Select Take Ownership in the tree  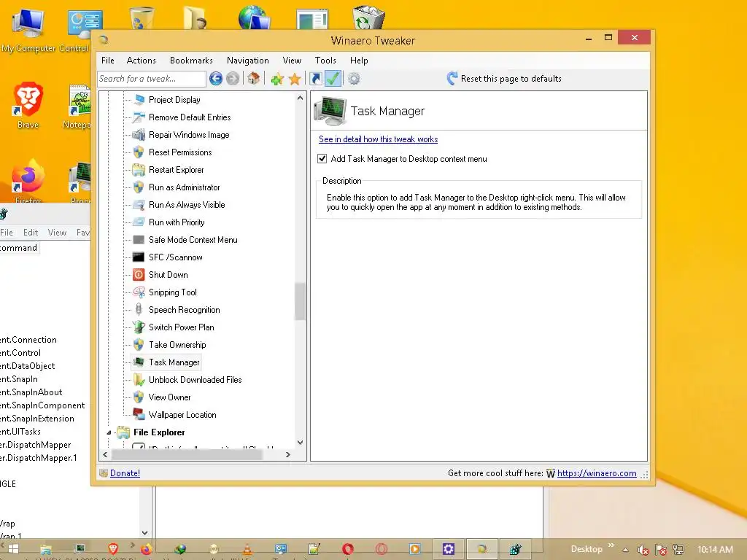click(x=177, y=345)
